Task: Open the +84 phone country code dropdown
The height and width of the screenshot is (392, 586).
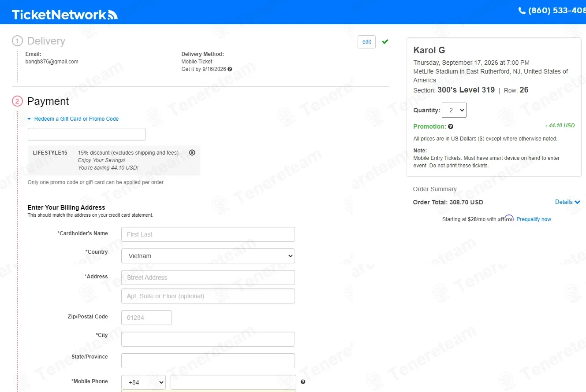Action: (x=143, y=382)
